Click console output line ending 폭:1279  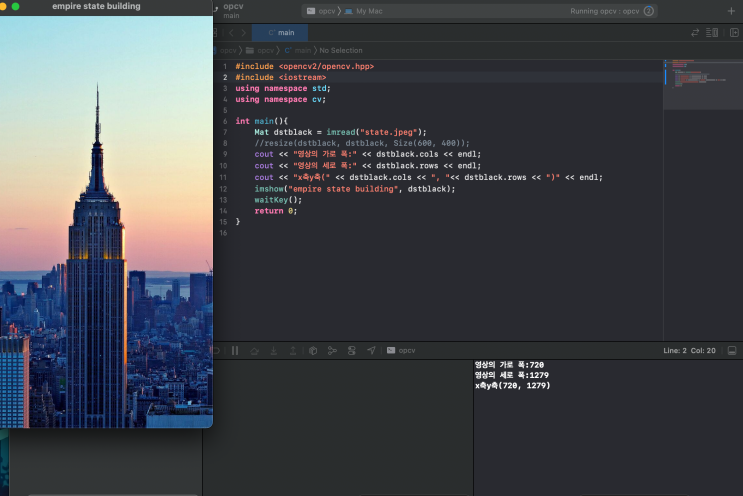[x=512, y=375]
